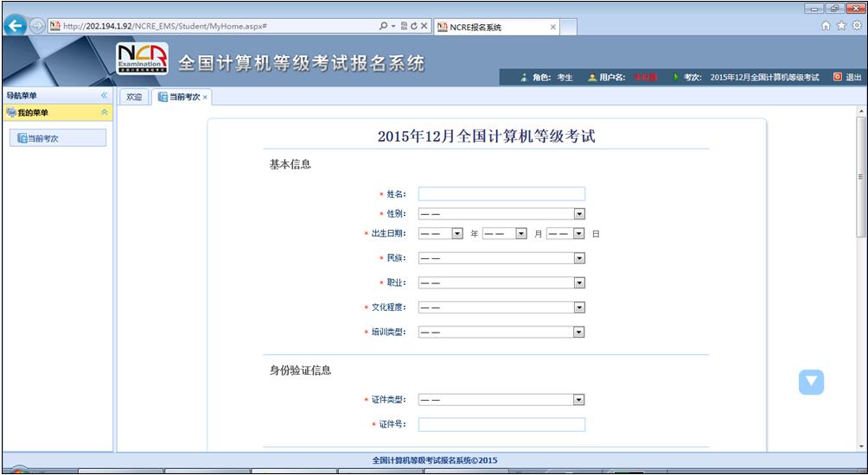The image size is (868, 475).
Task: Refresh the page with the reload icon
Action: [413, 26]
